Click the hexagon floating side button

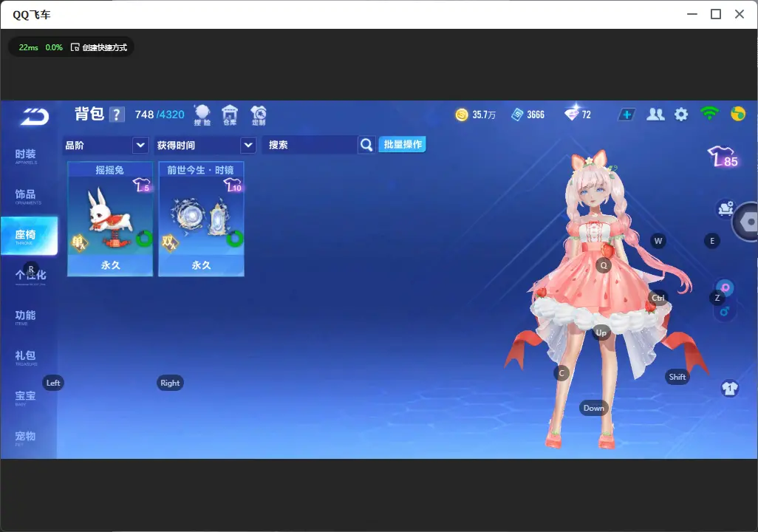coord(747,222)
